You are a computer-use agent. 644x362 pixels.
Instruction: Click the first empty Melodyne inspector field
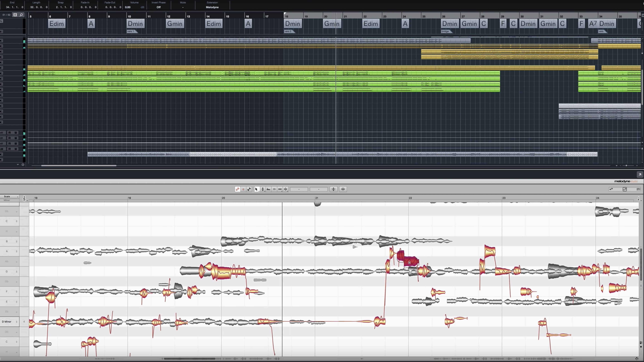(299, 189)
